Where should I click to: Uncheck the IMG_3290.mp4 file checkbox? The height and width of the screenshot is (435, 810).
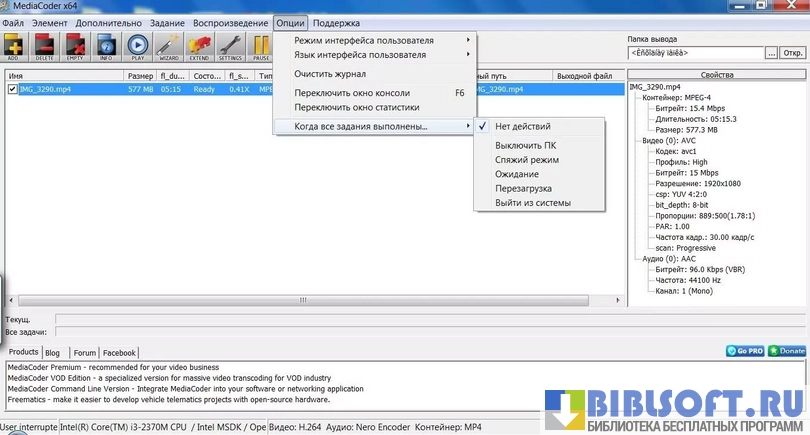(12, 89)
